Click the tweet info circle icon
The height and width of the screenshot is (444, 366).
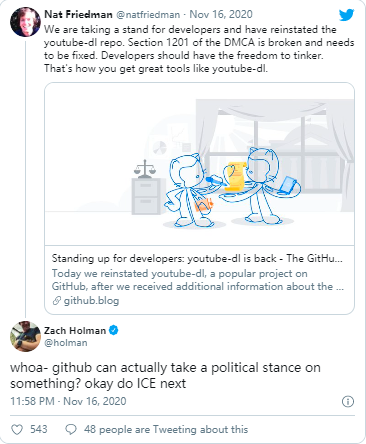(348, 401)
